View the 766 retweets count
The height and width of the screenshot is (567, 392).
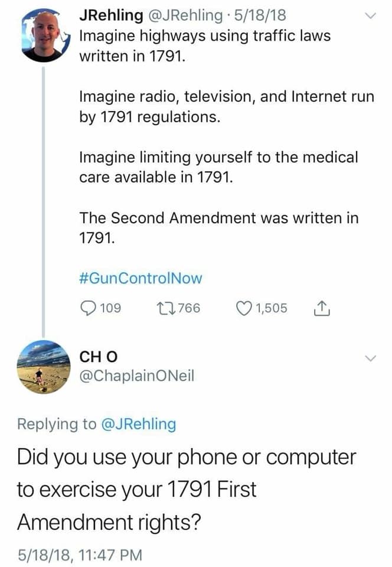point(189,308)
